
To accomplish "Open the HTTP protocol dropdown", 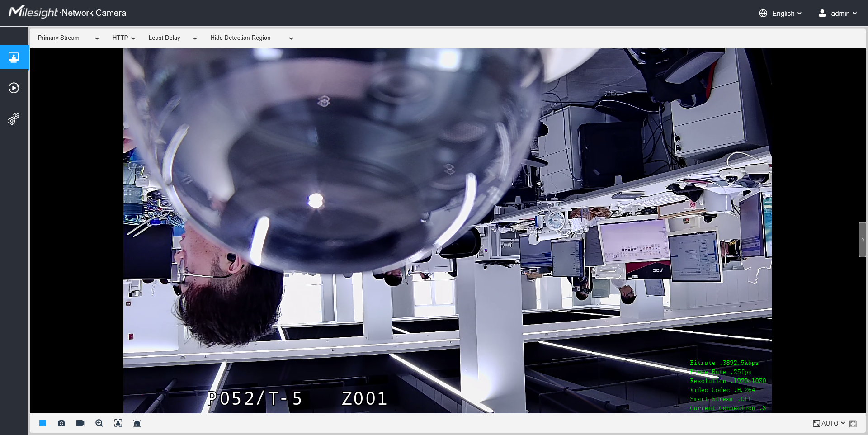I will [124, 38].
